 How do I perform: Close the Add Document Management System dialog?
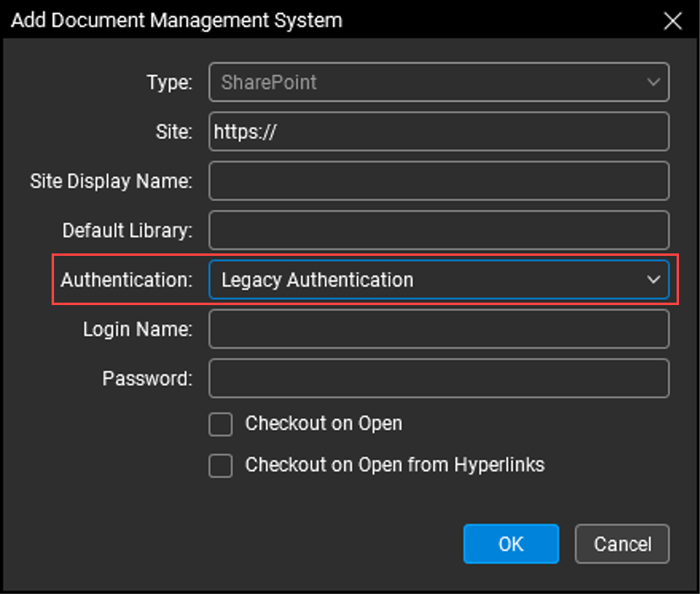coord(672,21)
